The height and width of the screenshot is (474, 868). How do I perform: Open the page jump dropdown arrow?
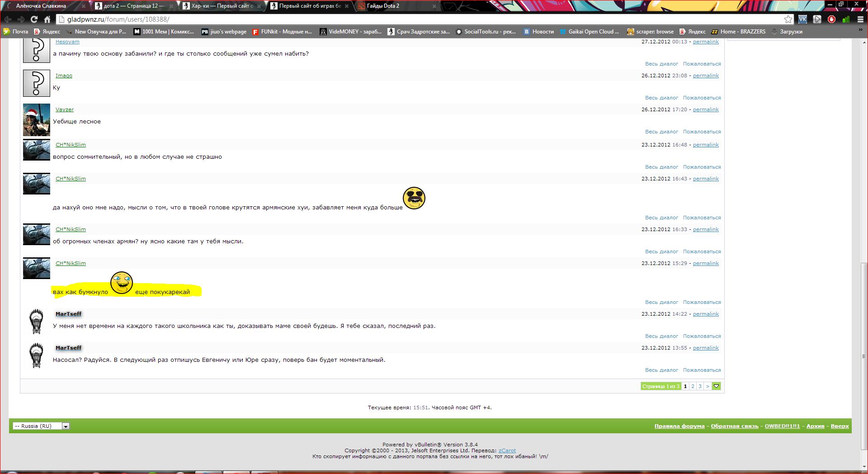pyautogui.click(x=717, y=386)
